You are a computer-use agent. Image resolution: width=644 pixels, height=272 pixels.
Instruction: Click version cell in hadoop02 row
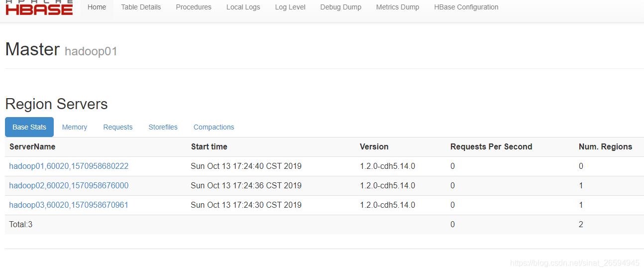[387, 185]
